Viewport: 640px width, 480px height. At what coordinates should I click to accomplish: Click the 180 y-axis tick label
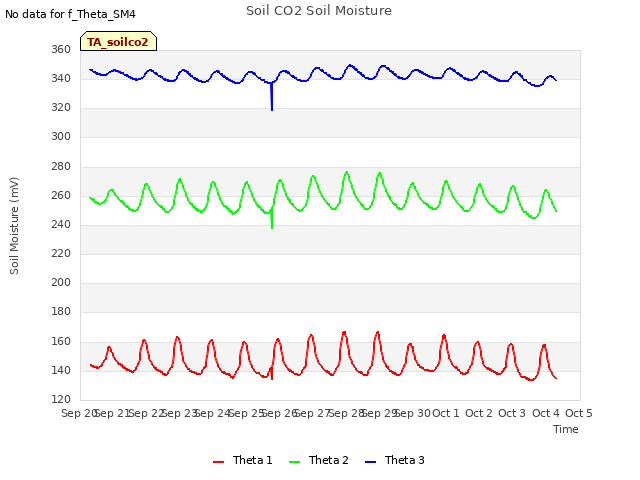tap(61, 311)
